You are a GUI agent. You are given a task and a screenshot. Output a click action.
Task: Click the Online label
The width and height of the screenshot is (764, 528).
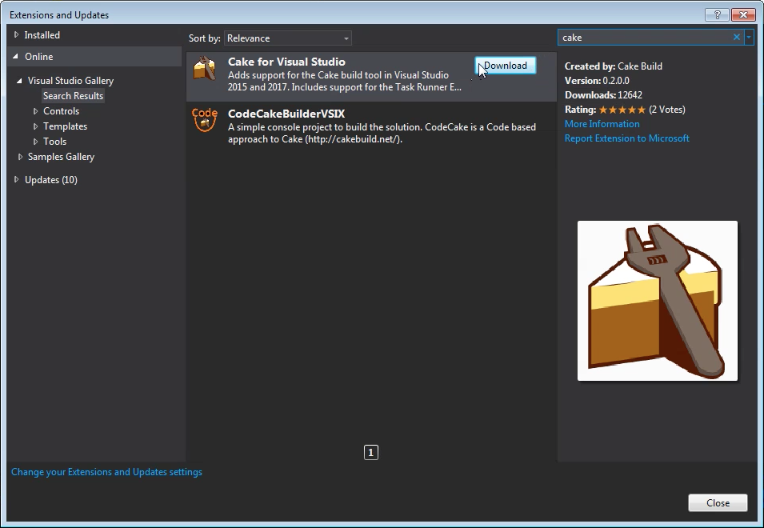[x=39, y=57]
